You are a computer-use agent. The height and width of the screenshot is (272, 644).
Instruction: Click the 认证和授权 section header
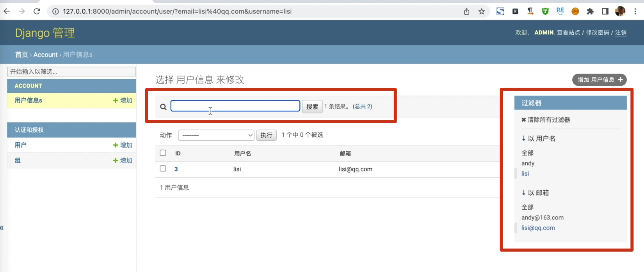pos(29,130)
